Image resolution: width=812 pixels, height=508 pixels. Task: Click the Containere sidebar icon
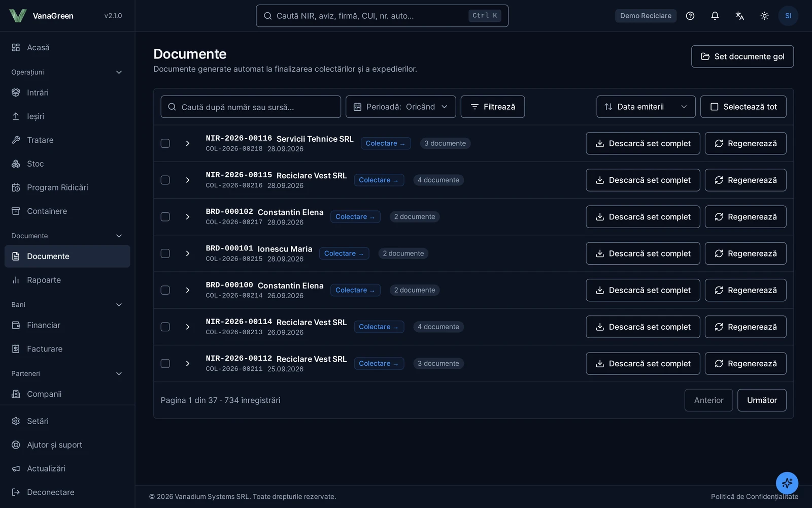(x=16, y=211)
